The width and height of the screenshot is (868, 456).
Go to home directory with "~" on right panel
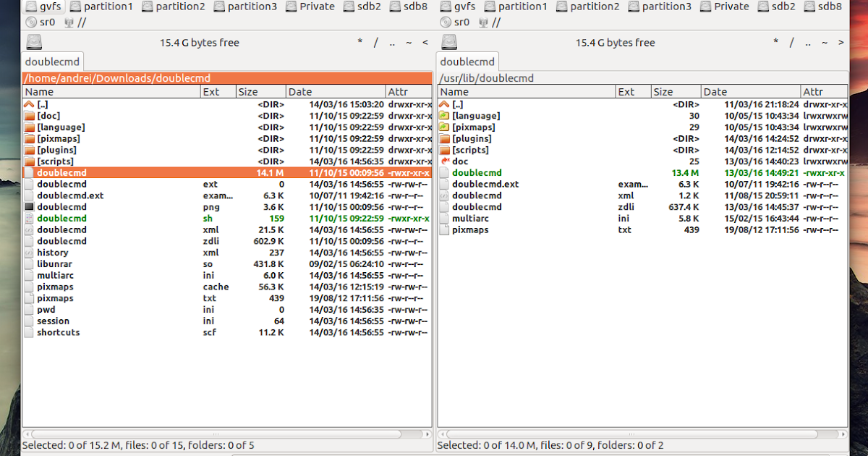[x=825, y=42]
